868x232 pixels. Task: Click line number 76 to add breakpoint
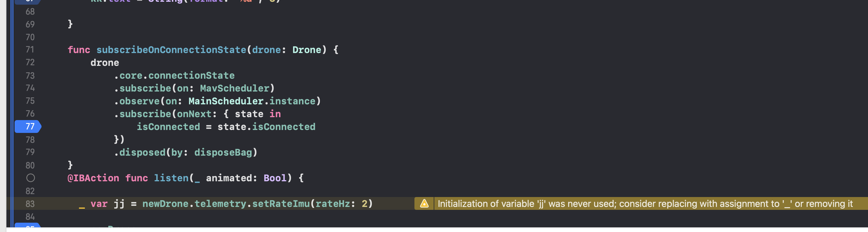click(x=30, y=113)
